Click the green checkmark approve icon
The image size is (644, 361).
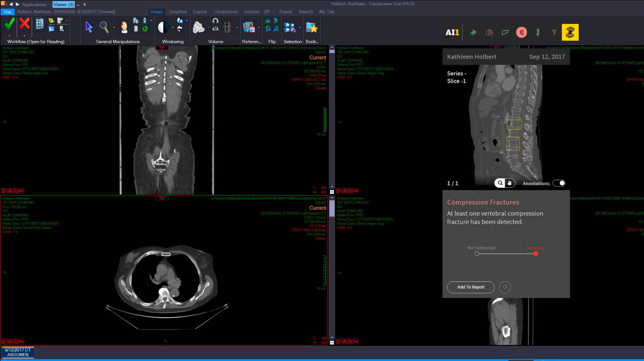click(x=9, y=24)
